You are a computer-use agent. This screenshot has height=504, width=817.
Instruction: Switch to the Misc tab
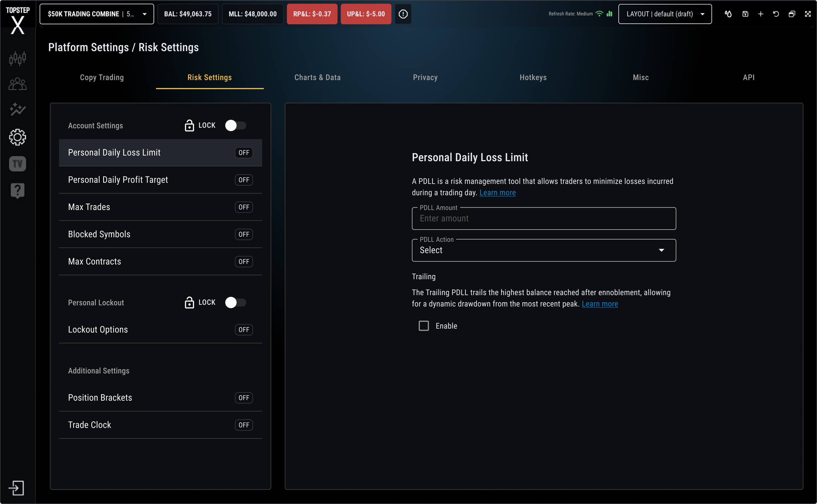[641, 77]
